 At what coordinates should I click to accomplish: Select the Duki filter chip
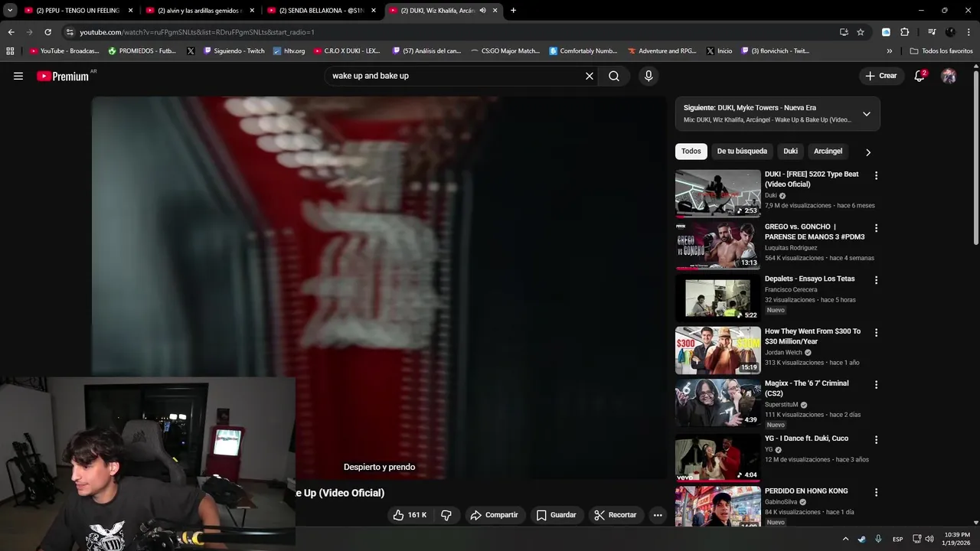(x=790, y=152)
